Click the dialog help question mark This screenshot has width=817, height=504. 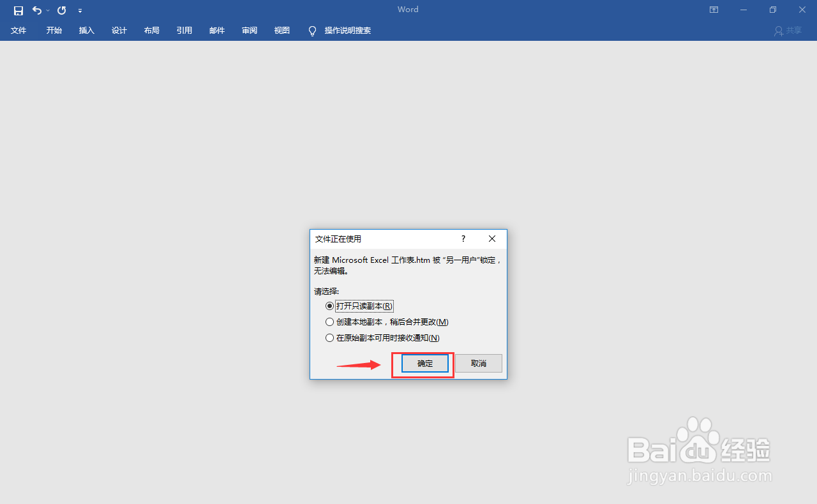tap(463, 239)
